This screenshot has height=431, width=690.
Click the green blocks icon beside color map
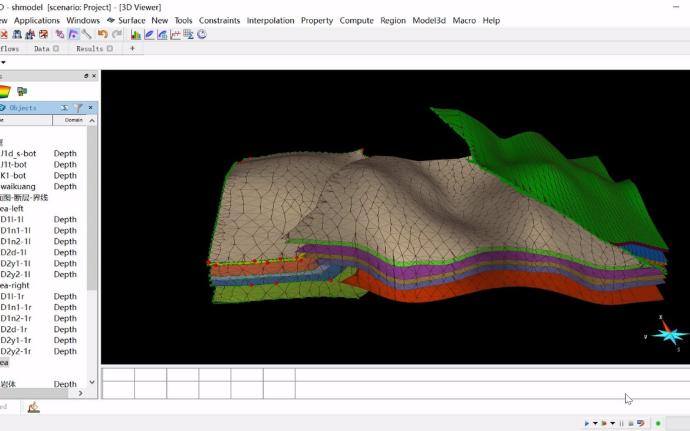pyautogui.click(x=22, y=92)
